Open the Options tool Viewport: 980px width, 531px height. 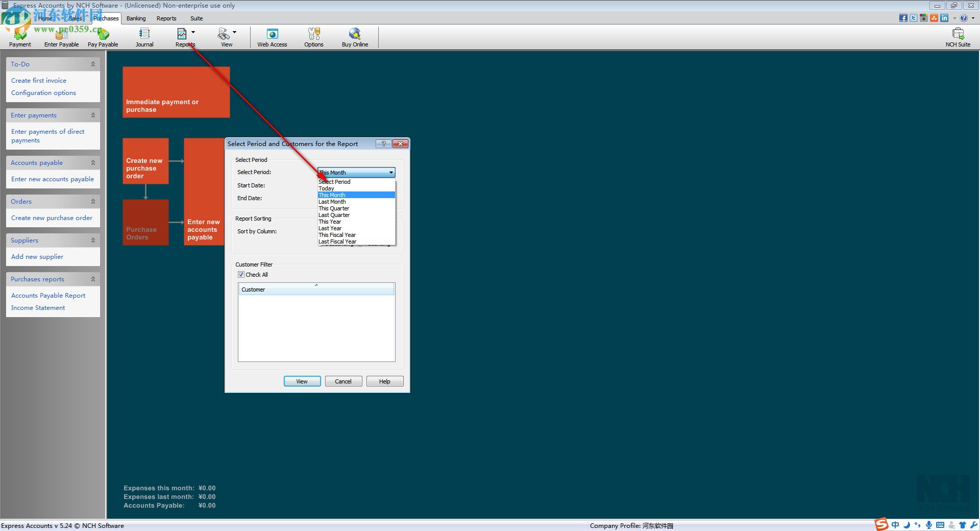point(314,37)
